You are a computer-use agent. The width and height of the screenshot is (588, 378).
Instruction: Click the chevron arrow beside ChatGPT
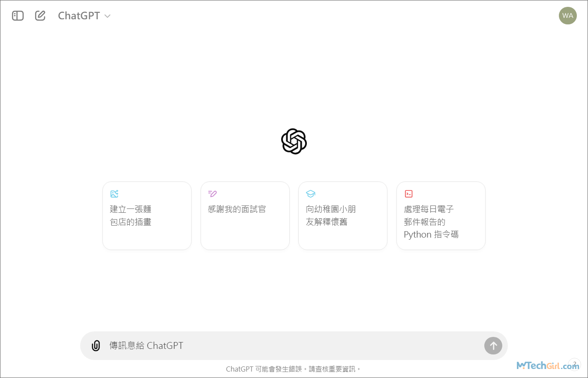pyautogui.click(x=108, y=16)
